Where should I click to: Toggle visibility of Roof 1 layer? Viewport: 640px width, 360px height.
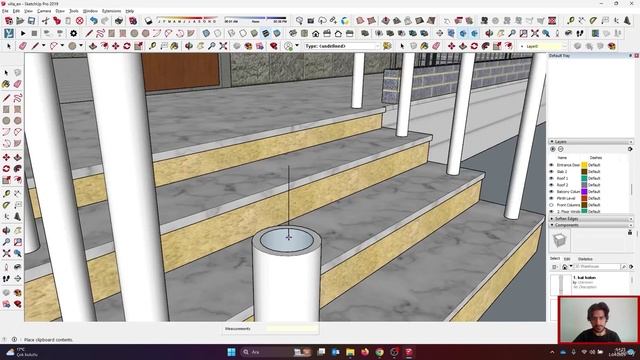point(551,178)
